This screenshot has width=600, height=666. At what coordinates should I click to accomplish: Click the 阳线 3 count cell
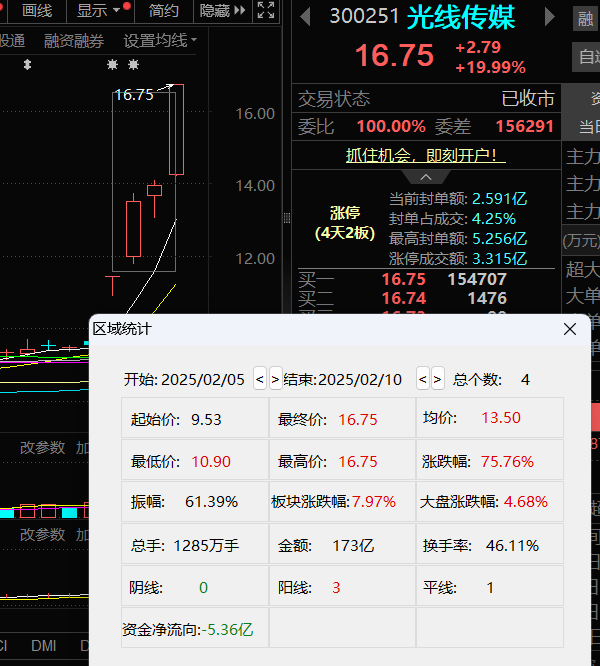tap(342, 586)
